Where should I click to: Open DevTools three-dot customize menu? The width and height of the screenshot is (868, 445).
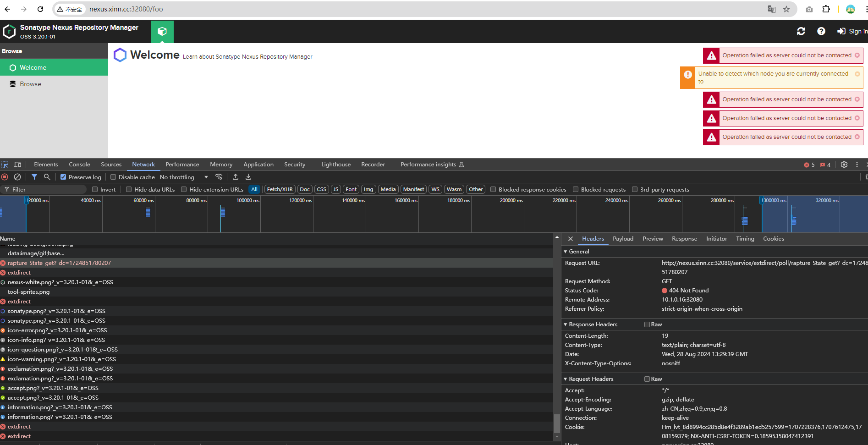click(857, 165)
